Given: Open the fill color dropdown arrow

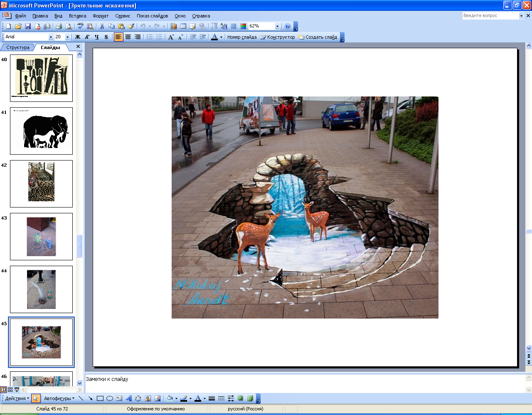Looking at the screenshot, I should click(x=176, y=398).
